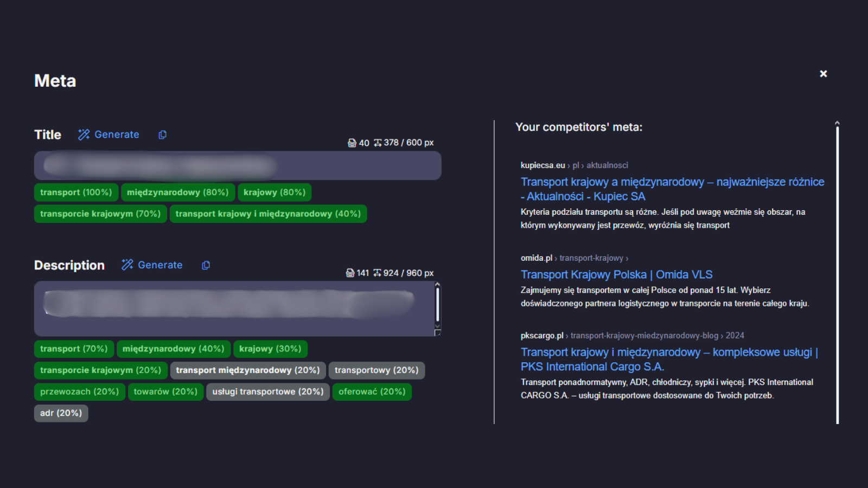Select the "adr (20%)" keyword tag
This screenshot has width=868, height=488.
(61, 413)
